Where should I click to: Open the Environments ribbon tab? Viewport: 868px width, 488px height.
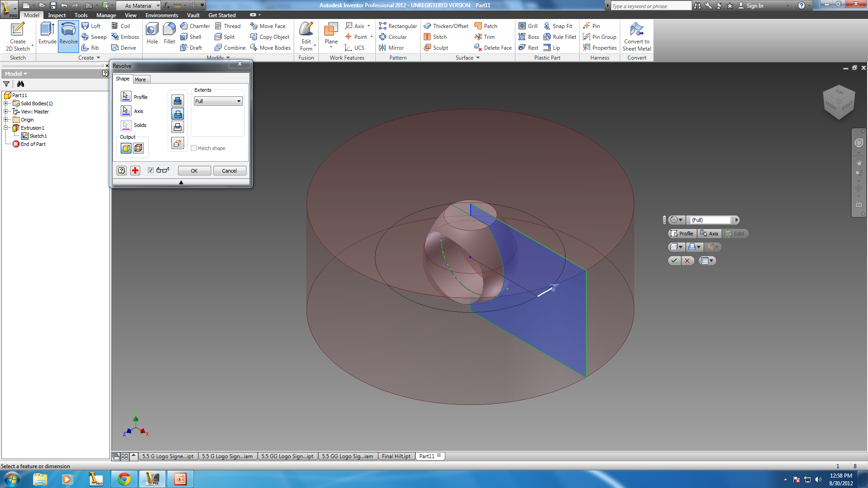[x=162, y=15]
